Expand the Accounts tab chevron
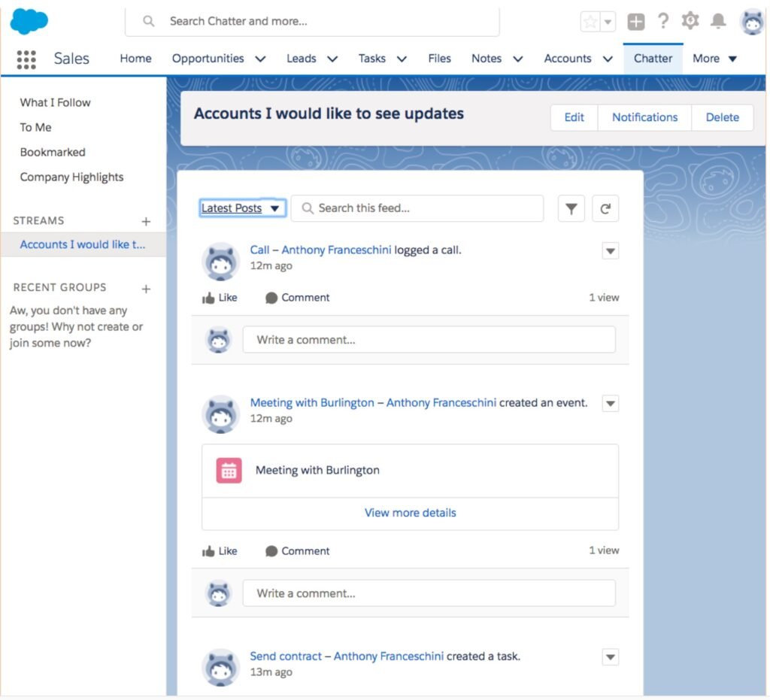The height and width of the screenshot is (700, 770). pos(608,59)
